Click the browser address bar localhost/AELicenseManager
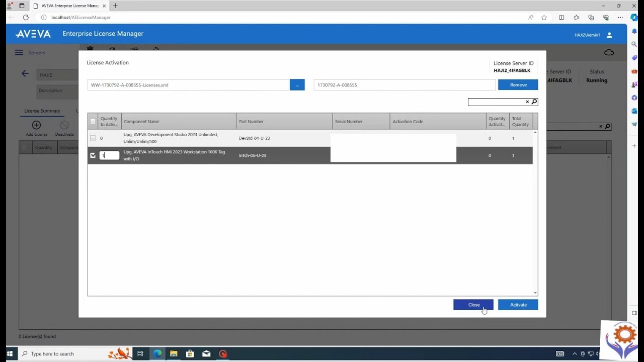The height and width of the screenshot is (362, 644). 80,17
